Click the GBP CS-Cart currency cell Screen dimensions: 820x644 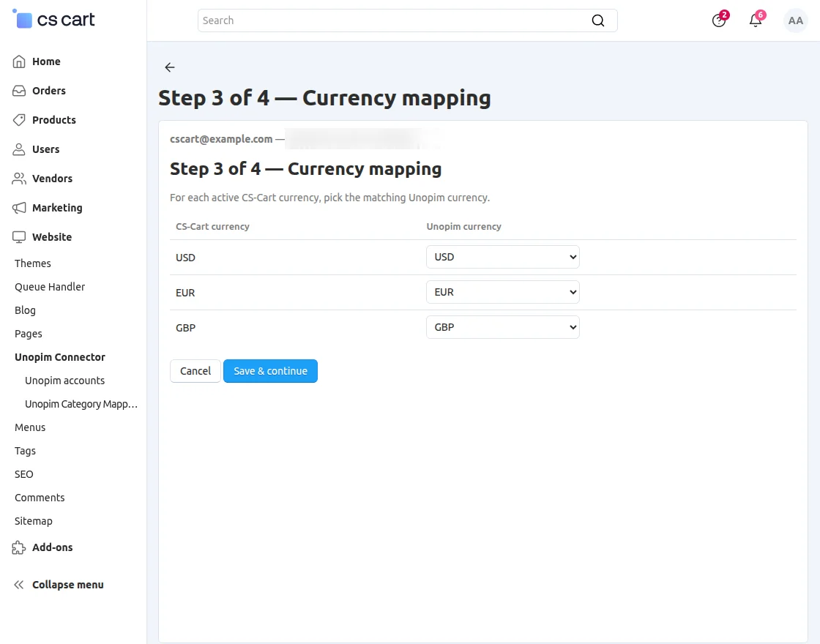pos(186,328)
